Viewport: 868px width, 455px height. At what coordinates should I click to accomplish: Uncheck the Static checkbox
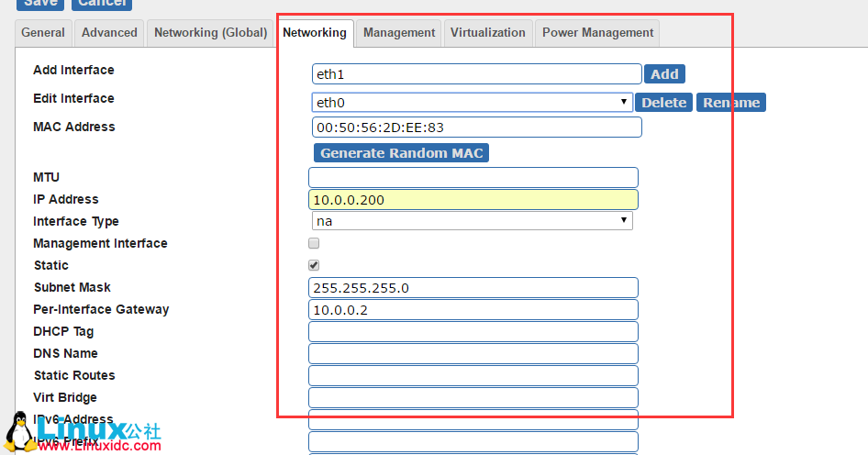click(314, 265)
